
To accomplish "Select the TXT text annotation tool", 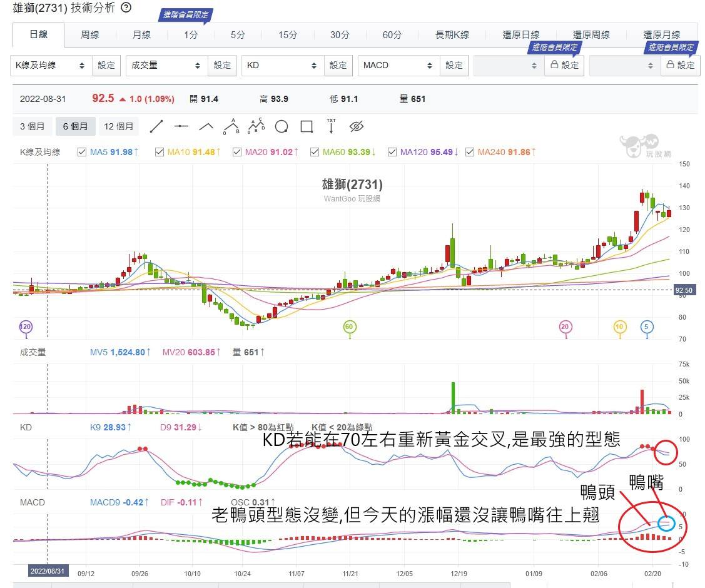I will pos(332,126).
